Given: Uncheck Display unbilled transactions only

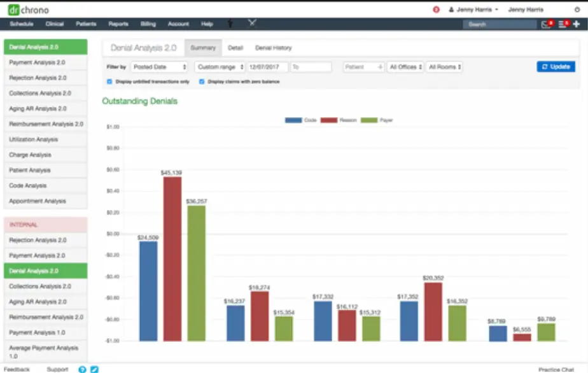Looking at the screenshot, I should pos(109,81).
